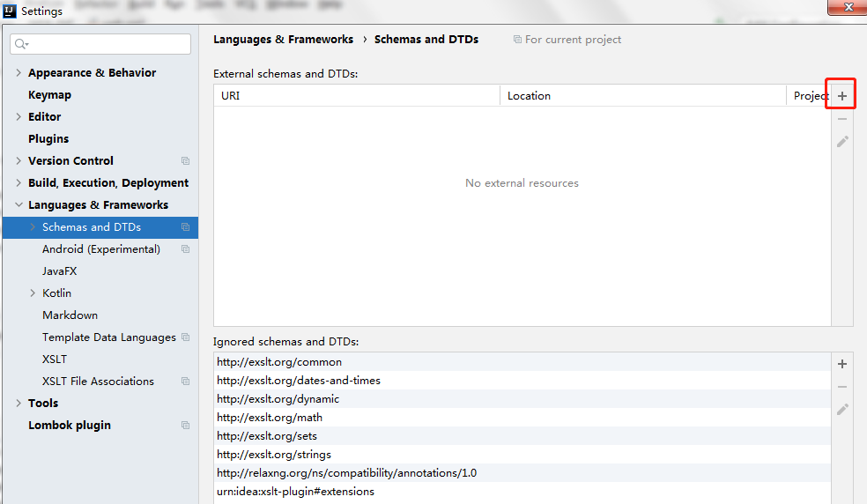Collapse Languages & Frameworks section
Viewport: 867px width, 504px height.
[19, 204]
